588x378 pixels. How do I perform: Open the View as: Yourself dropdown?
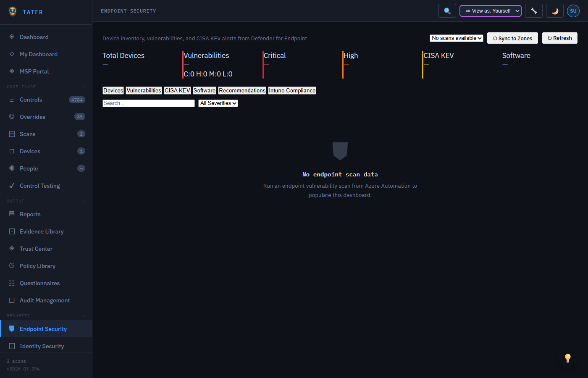491,11
